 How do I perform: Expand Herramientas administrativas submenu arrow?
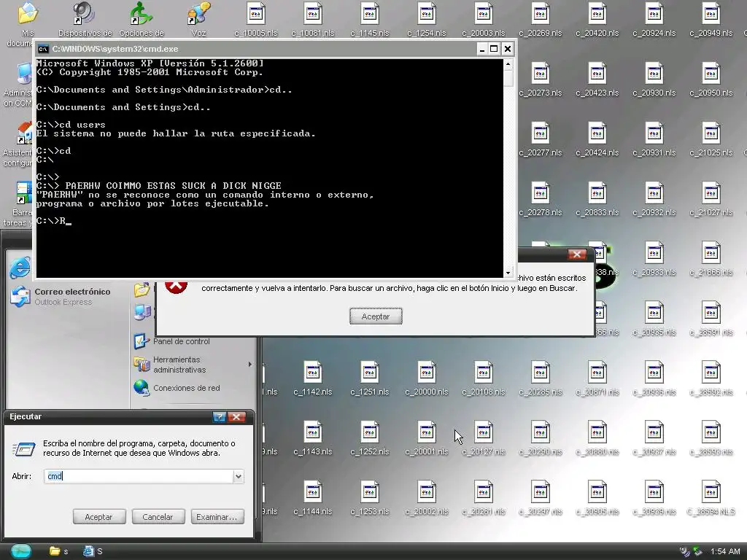pos(250,365)
